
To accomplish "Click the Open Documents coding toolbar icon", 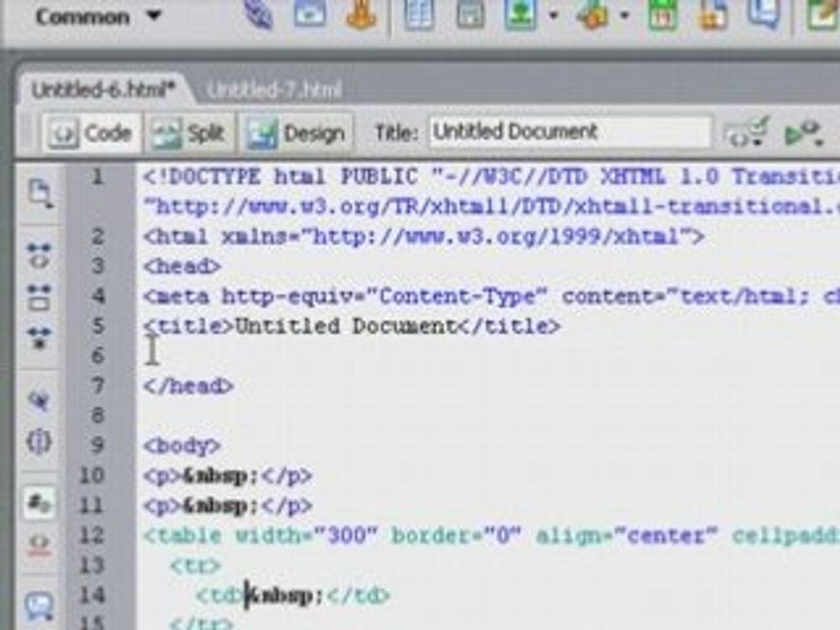I will [x=39, y=192].
